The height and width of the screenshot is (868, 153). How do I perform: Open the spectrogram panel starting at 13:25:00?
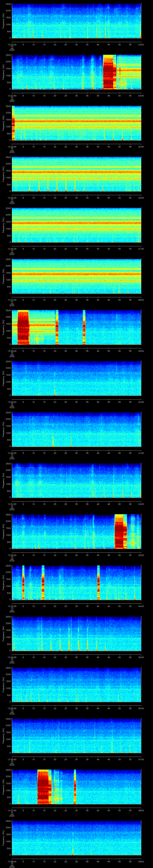[x=76, y=174]
